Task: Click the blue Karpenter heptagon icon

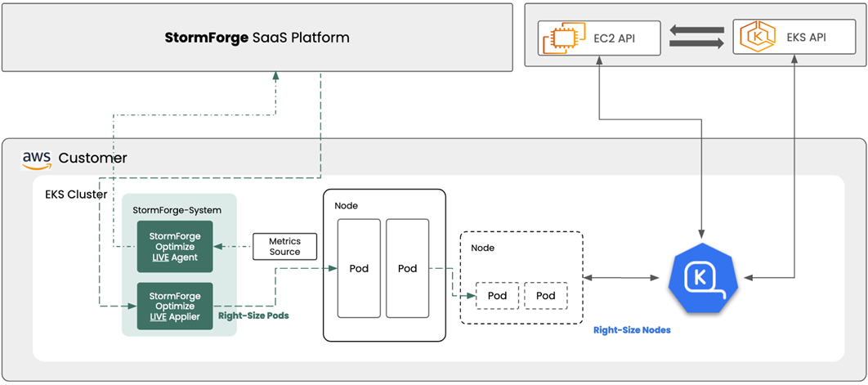Action: [x=703, y=280]
